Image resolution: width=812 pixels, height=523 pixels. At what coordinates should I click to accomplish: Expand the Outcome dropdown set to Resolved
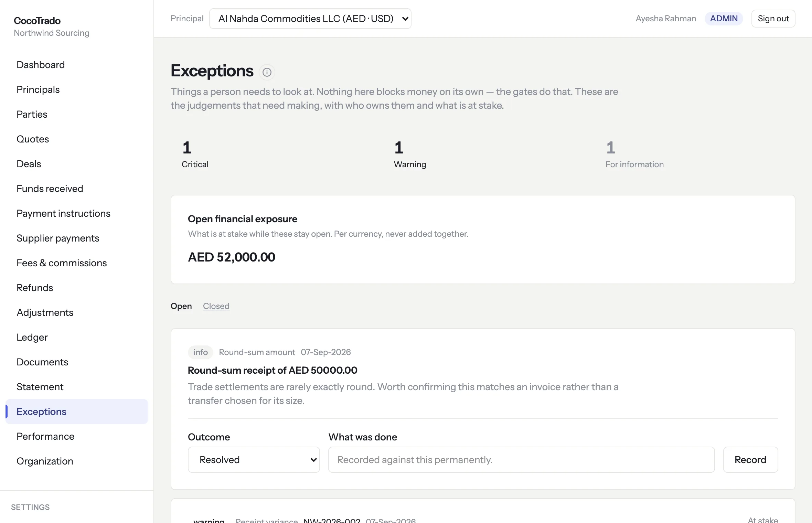click(x=254, y=460)
